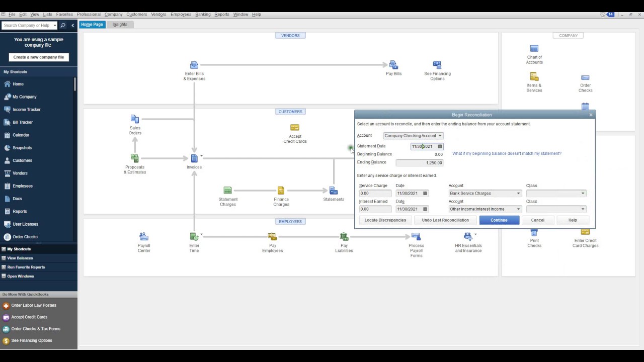Open the Banking menu

(203, 14)
